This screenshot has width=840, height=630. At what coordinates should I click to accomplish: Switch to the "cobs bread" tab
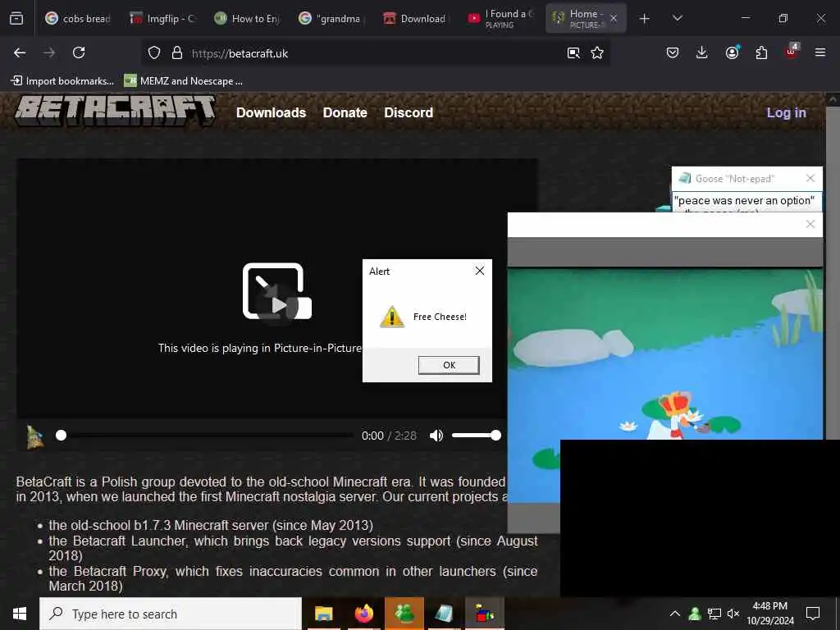79,18
